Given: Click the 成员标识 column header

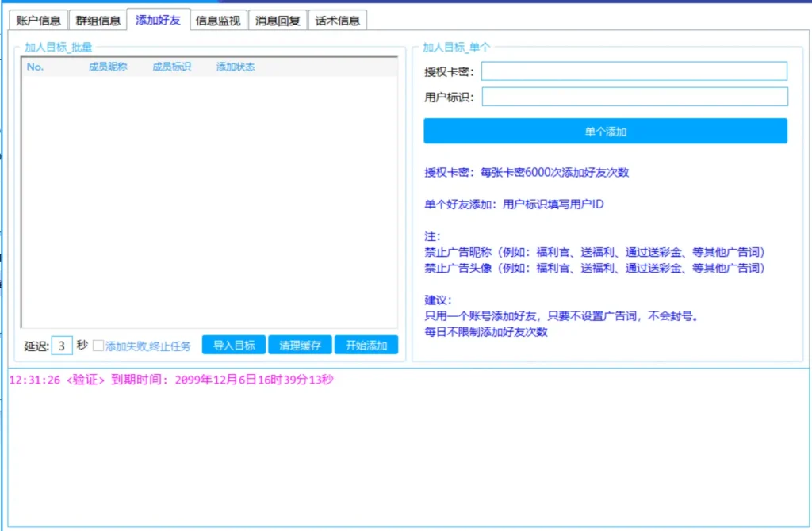Looking at the screenshot, I should point(171,67).
